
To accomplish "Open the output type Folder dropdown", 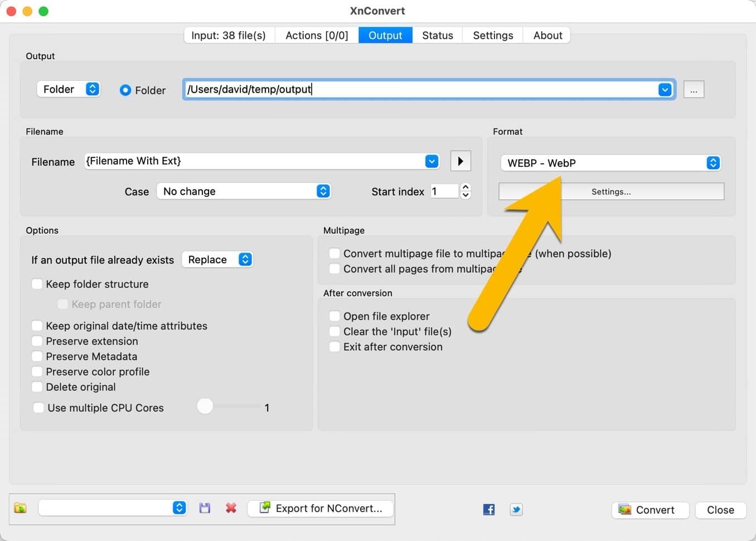I will tap(69, 89).
